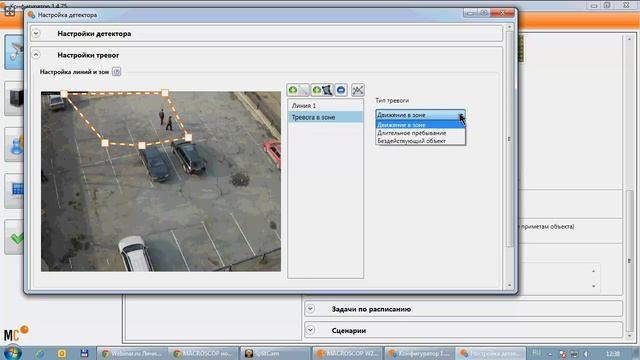
Task: Click the Windows Start button
Action: 12,353
